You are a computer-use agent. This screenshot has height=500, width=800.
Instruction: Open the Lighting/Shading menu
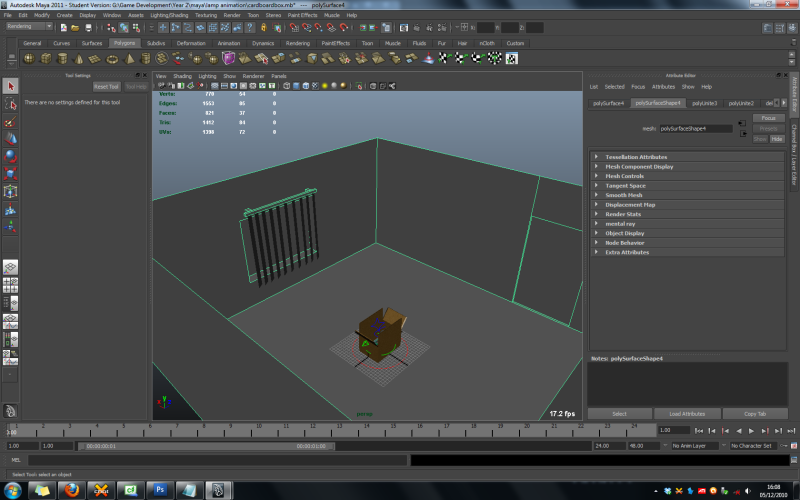tap(169, 15)
